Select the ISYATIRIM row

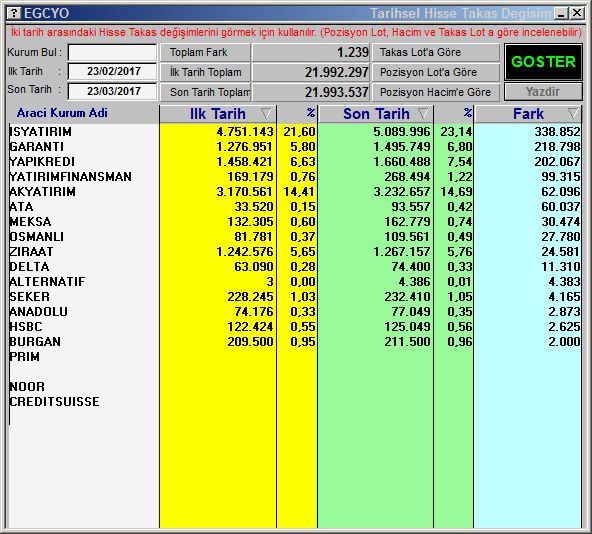(294, 132)
